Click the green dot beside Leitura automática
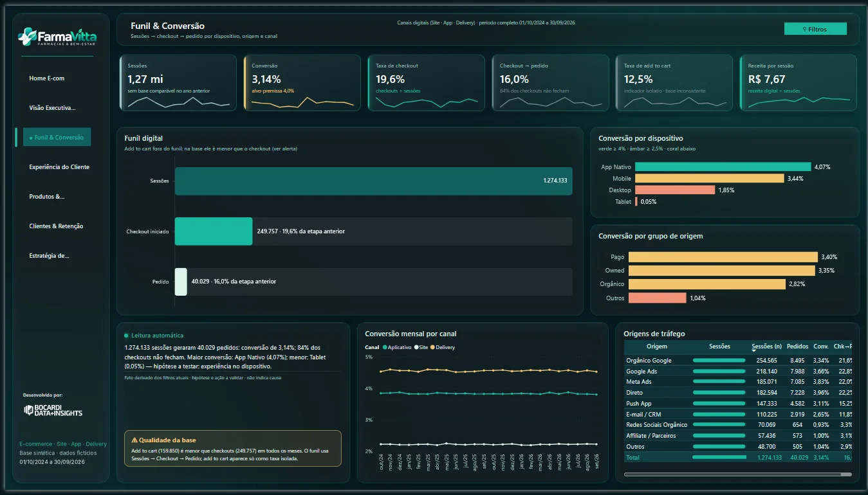 (127, 336)
